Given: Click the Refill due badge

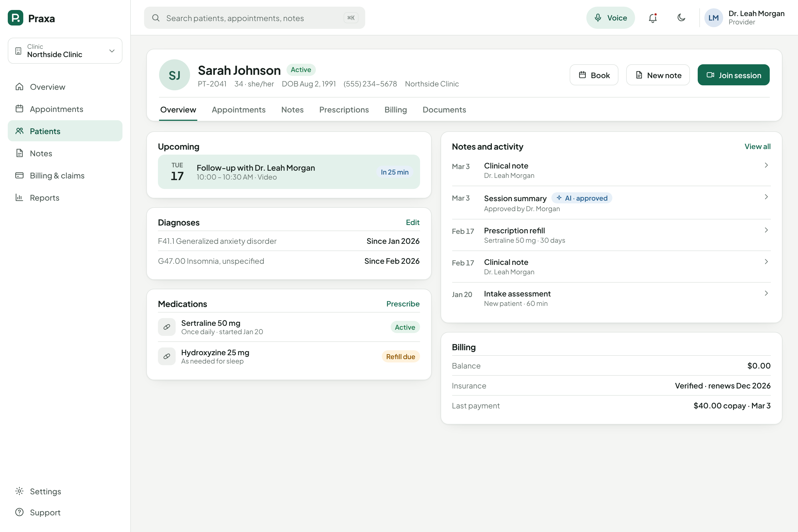Looking at the screenshot, I should click(x=400, y=357).
